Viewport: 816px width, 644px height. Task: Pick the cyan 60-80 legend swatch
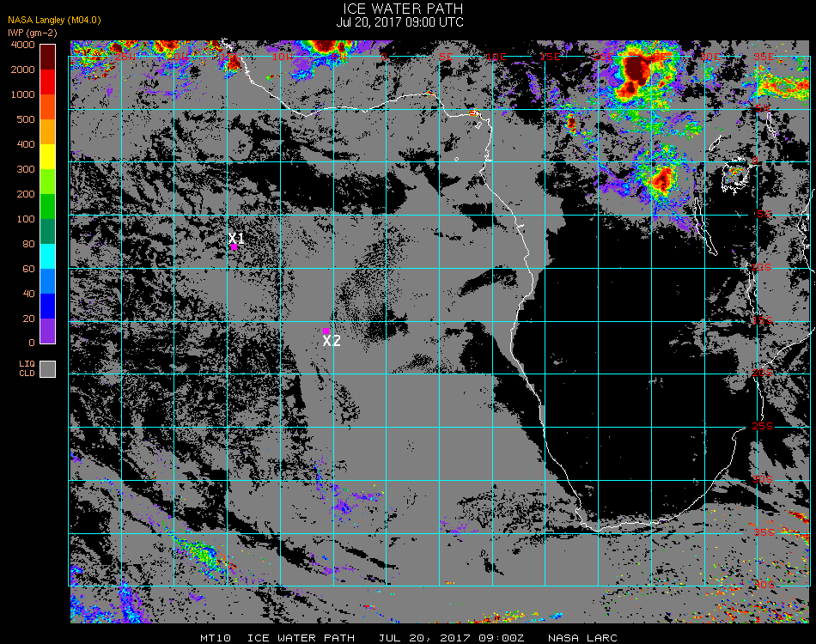[48, 257]
